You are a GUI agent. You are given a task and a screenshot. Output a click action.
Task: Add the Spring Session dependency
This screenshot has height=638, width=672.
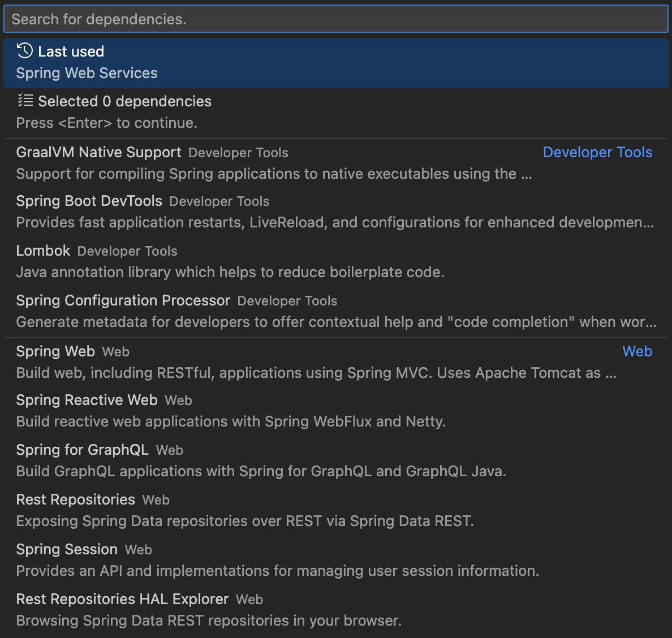click(x=335, y=560)
